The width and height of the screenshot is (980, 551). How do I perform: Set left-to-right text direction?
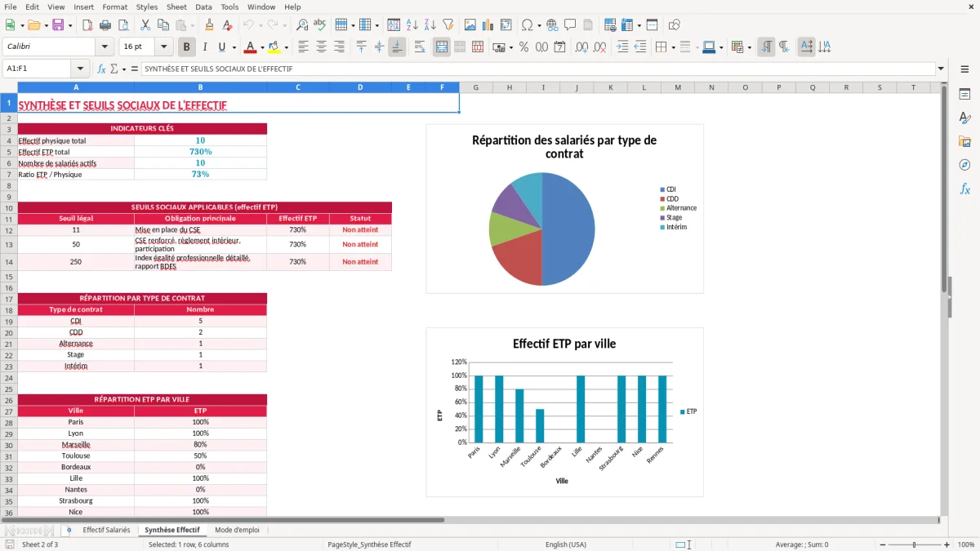tap(766, 47)
